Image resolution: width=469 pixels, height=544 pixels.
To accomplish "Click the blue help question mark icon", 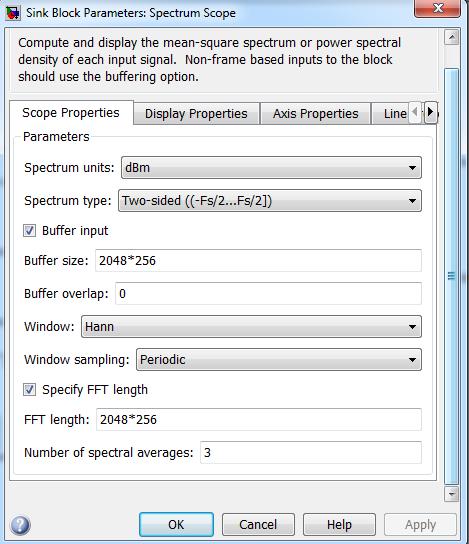I will tap(20, 525).
